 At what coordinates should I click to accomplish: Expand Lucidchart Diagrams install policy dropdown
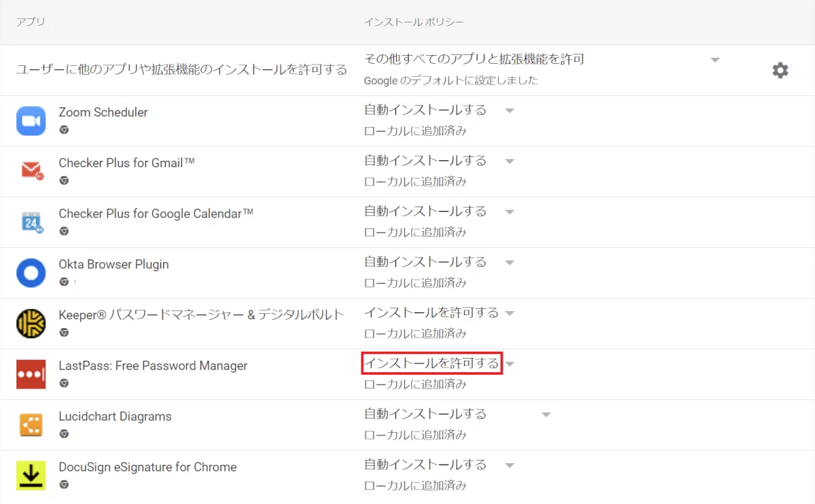click(545, 415)
